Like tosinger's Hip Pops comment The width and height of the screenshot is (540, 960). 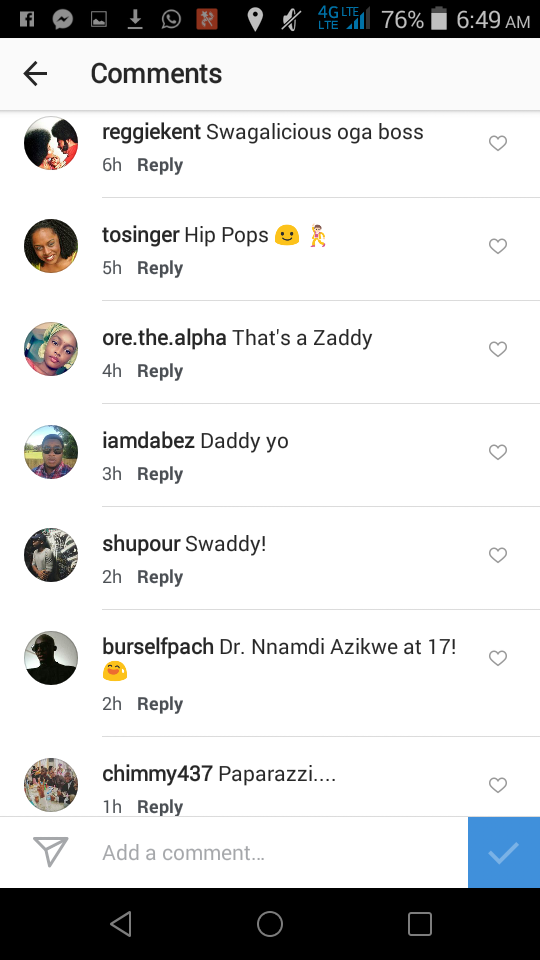pos(498,246)
